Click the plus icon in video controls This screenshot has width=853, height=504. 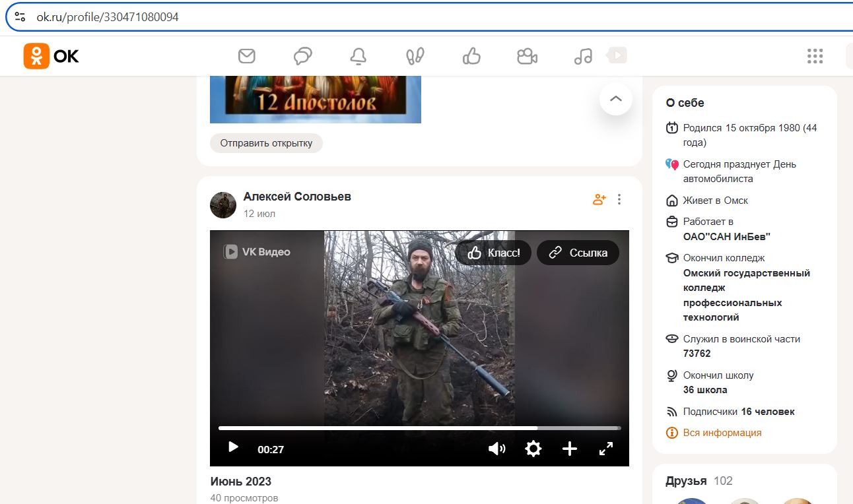point(570,449)
